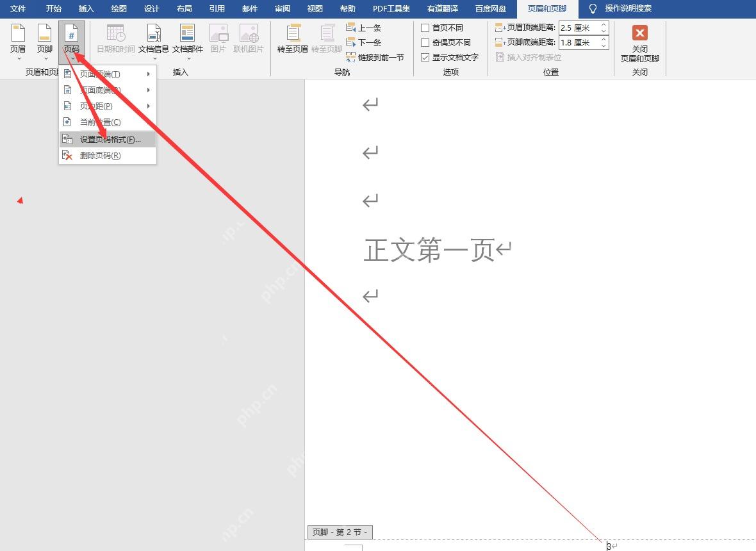
Task: Insert 联机图片 online picture
Action: click(249, 38)
